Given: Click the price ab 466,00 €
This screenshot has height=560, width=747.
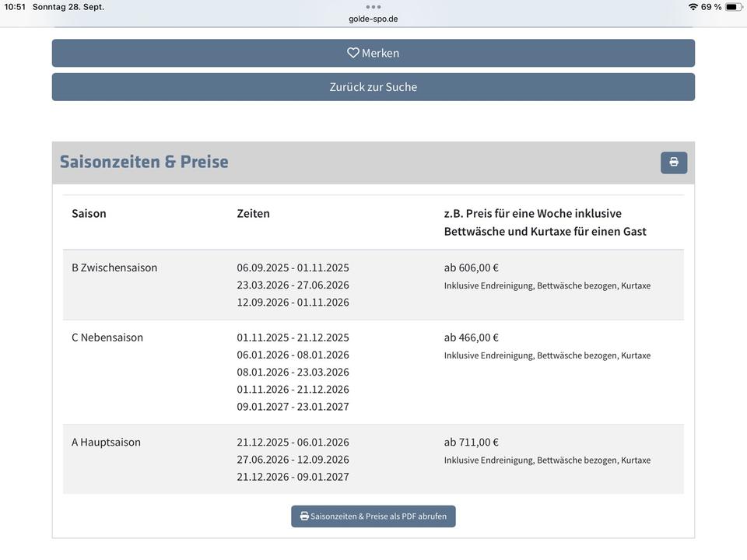Looking at the screenshot, I should point(472,338).
